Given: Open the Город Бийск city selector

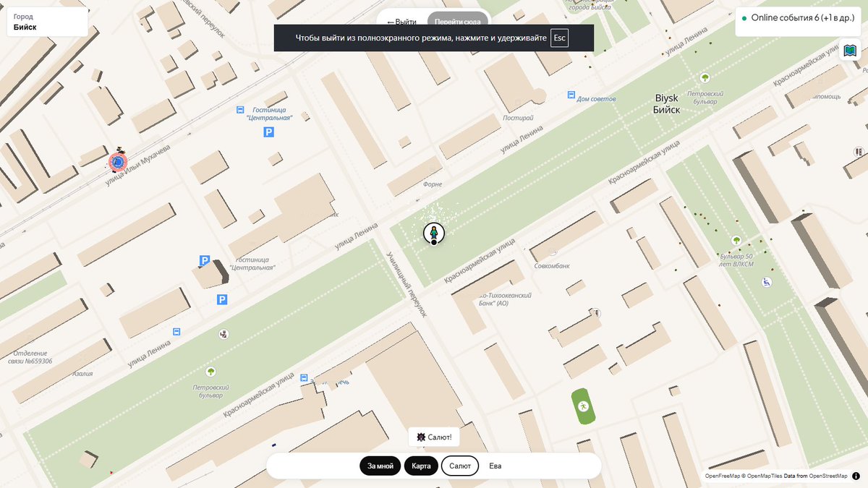Looking at the screenshot, I should [x=47, y=22].
